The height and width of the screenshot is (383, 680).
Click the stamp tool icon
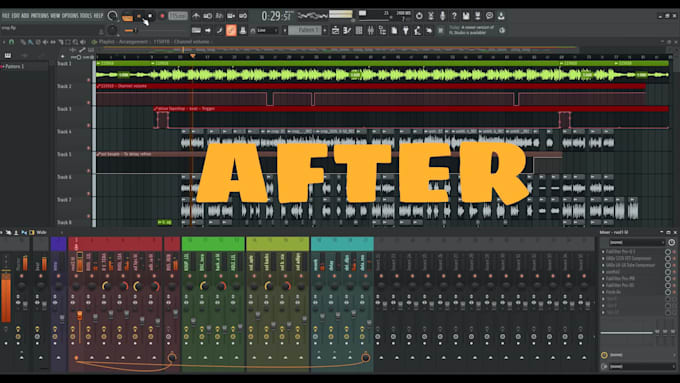tap(243, 30)
